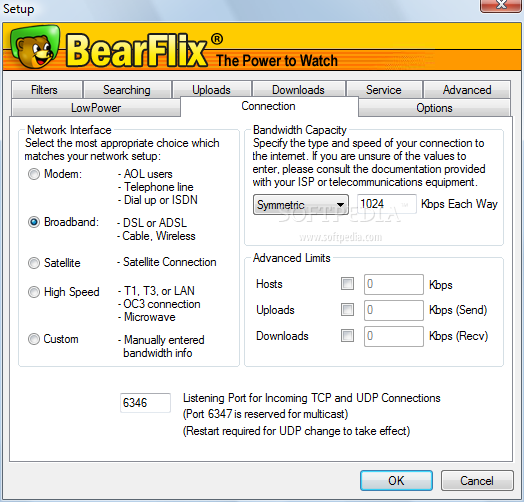This screenshot has height=502, width=524.
Task: Open the Downloads tab
Action: click(x=298, y=90)
